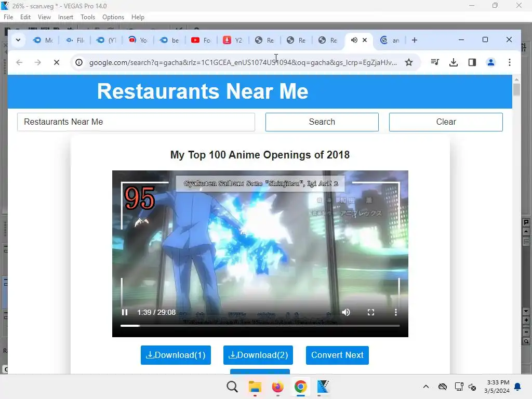
Task: Click the Chrome address bar URL
Action: pyautogui.click(x=243, y=62)
